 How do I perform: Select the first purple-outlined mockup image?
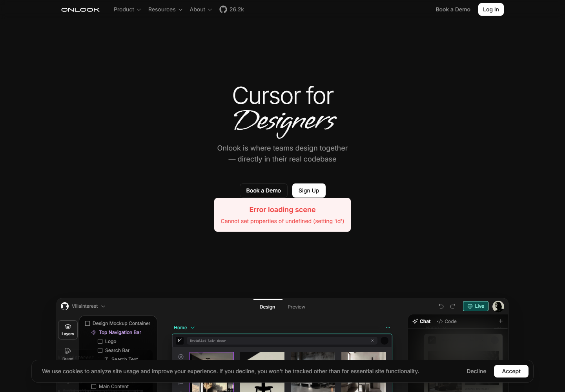tap(211, 356)
